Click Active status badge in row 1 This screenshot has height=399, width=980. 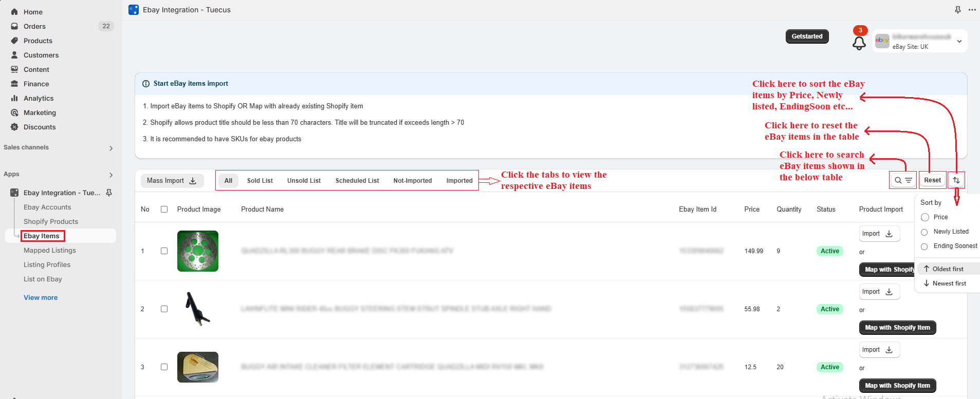(x=829, y=251)
